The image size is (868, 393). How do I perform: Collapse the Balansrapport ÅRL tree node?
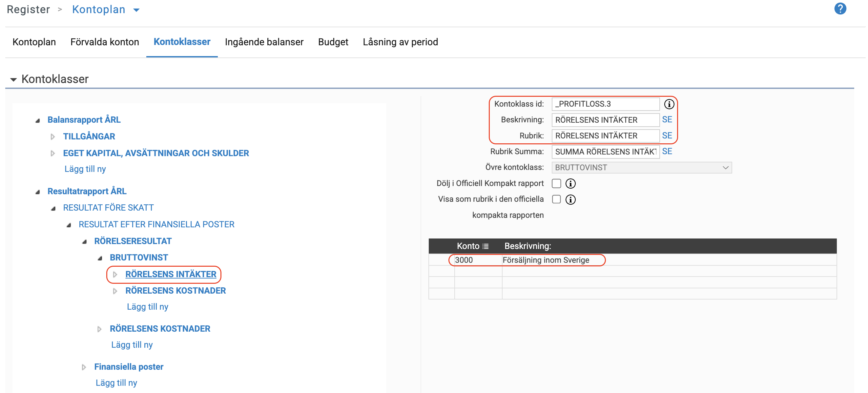[x=38, y=120]
